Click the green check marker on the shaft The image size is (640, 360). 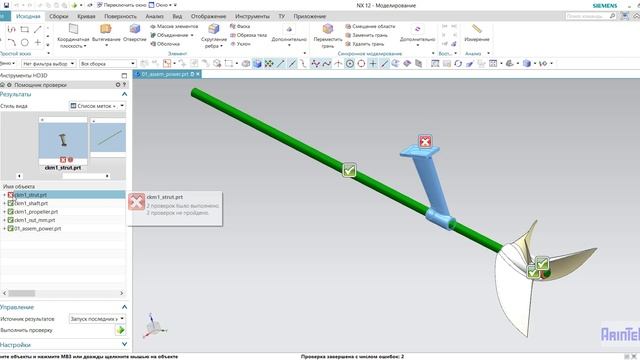pyautogui.click(x=349, y=170)
